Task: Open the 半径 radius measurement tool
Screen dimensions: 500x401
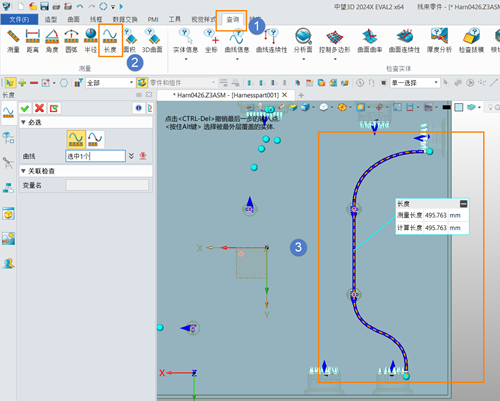Action: (90, 41)
